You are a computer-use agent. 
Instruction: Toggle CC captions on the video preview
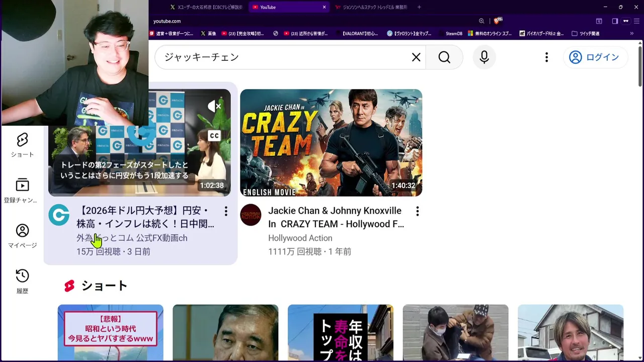click(x=214, y=136)
